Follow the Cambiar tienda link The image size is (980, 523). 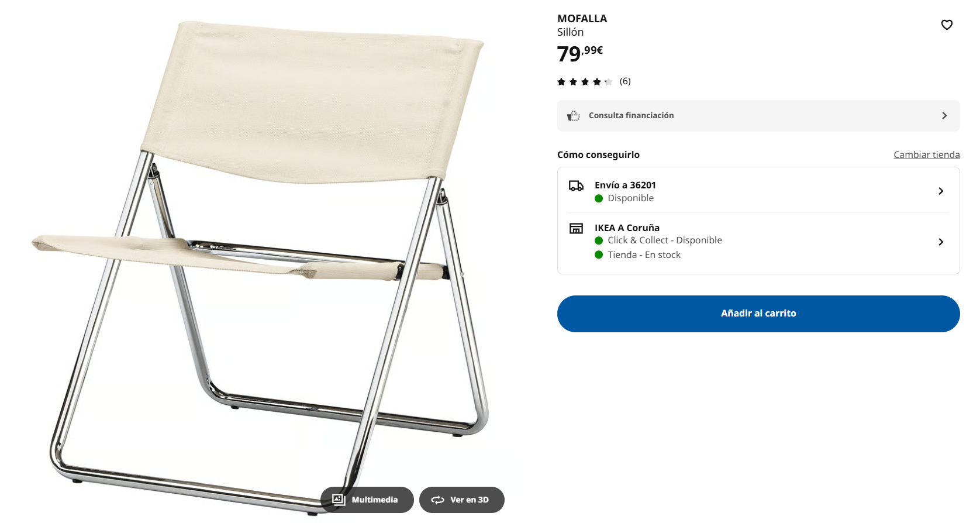926,154
